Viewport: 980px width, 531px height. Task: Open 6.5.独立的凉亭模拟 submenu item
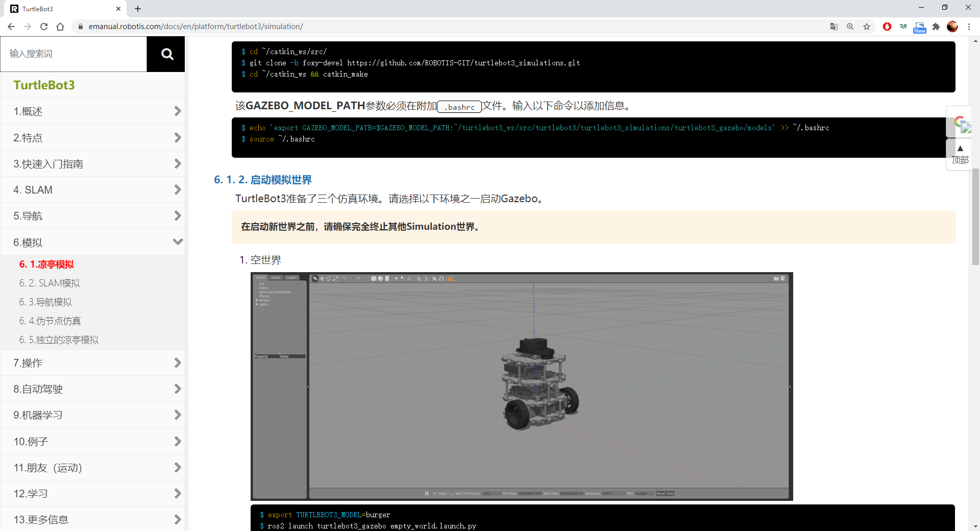pyautogui.click(x=59, y=340)
